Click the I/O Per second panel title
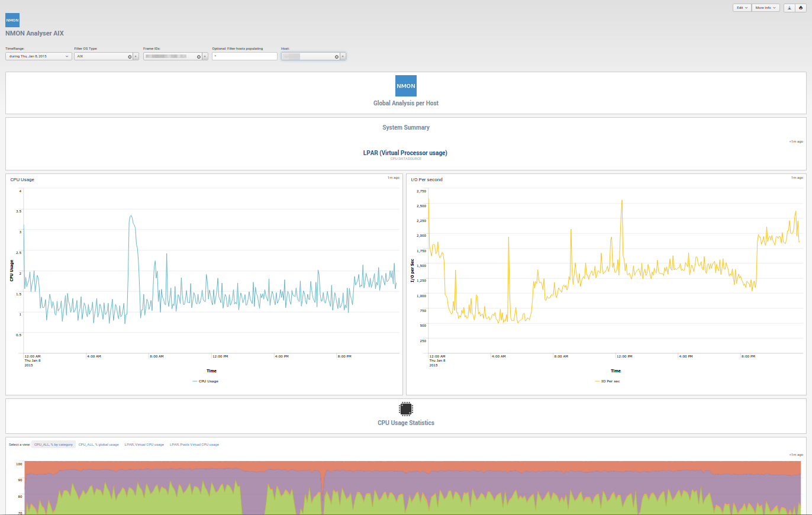Image resolution: width=812 pixels, height=515 pixels. [x=427, y=179]
